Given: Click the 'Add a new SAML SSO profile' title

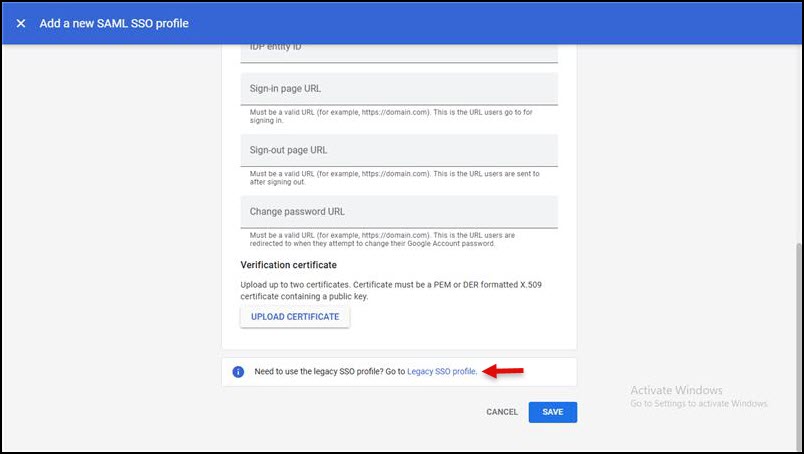Looking at the screenshot, I should (x=113, y=23).
